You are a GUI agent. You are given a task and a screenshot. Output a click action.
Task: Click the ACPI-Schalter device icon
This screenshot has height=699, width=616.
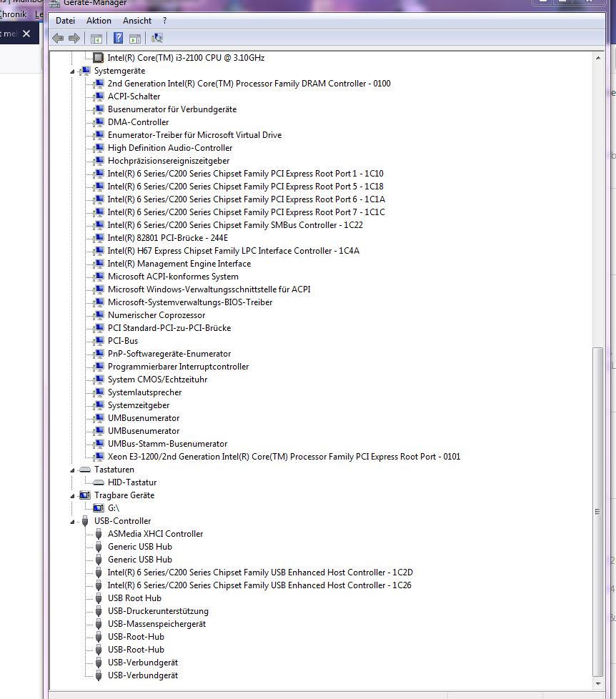coord(99,96)
